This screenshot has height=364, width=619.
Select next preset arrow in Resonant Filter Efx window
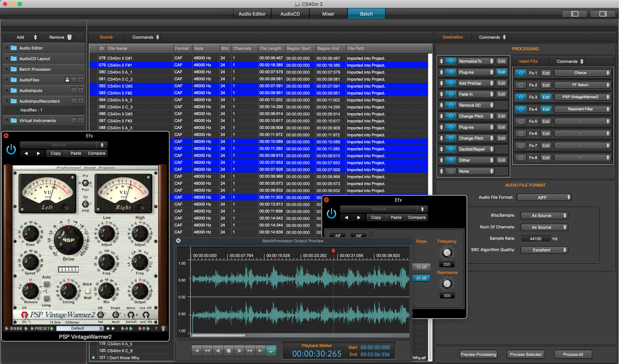coord(359,217)
